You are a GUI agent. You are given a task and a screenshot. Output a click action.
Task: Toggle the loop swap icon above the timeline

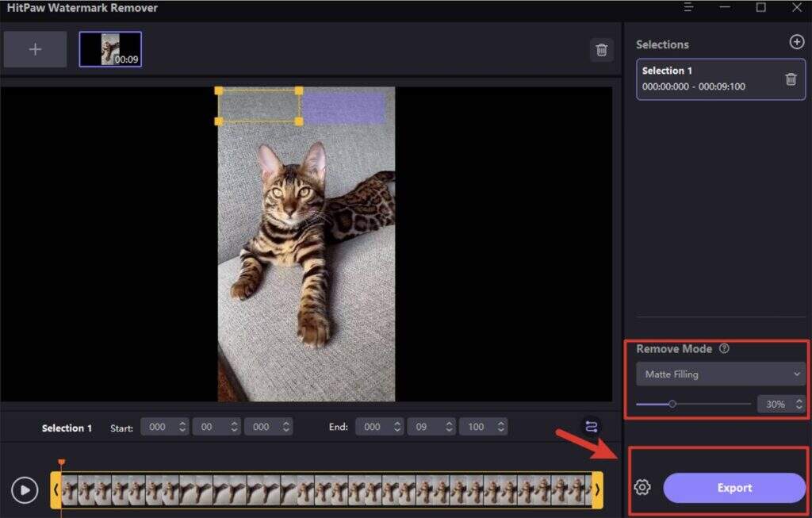point(592,427)
